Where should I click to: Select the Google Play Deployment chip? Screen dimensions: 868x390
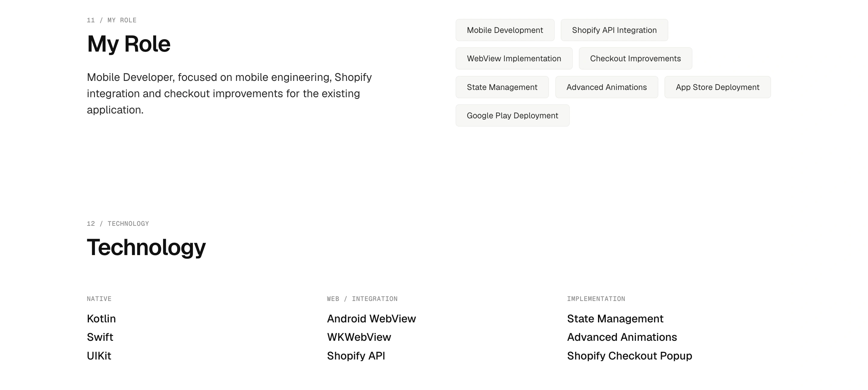tap(512, 115)
